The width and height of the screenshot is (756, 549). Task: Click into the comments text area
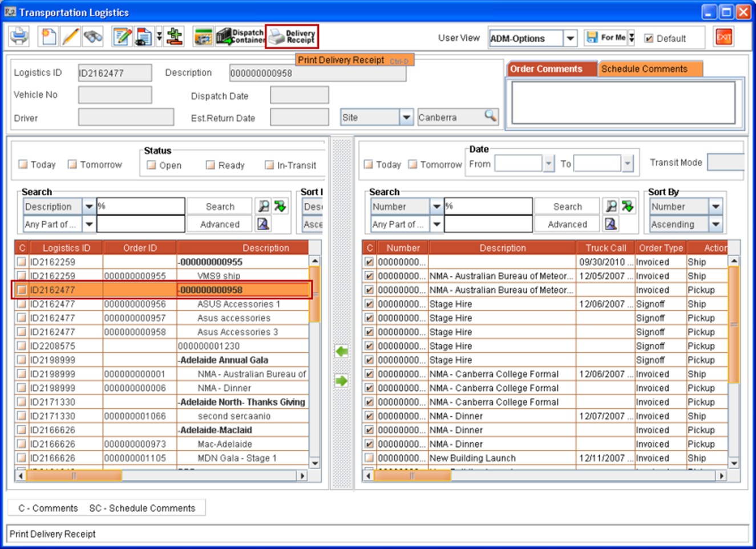coord(624,103)
